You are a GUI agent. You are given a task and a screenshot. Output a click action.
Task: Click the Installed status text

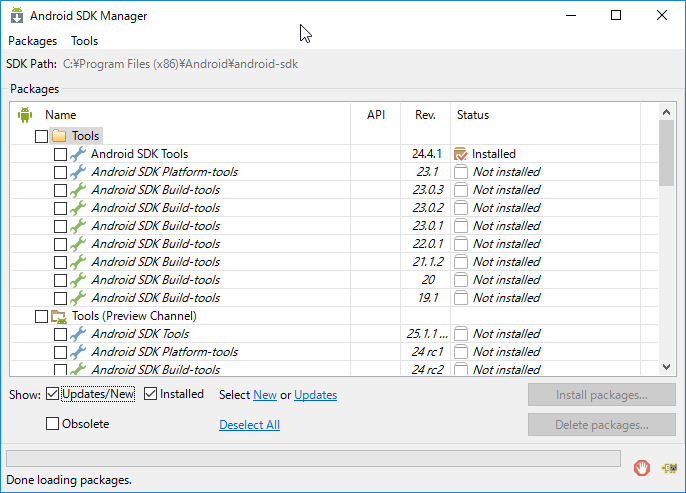[x=494, y=154]
